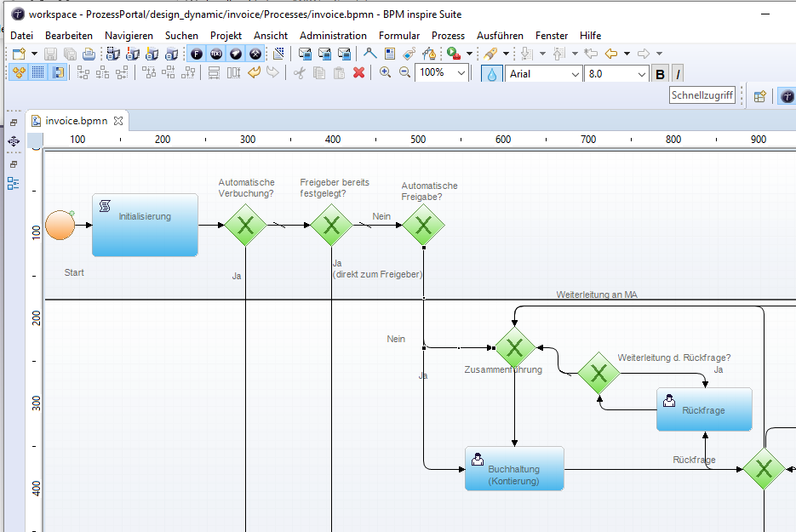Toggle the yellow plus-cluster button

19,72
